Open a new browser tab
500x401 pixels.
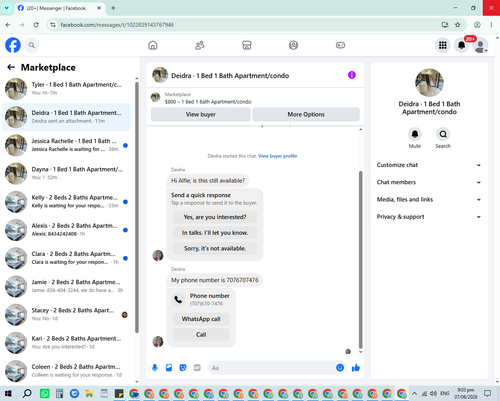coord(113,8)
